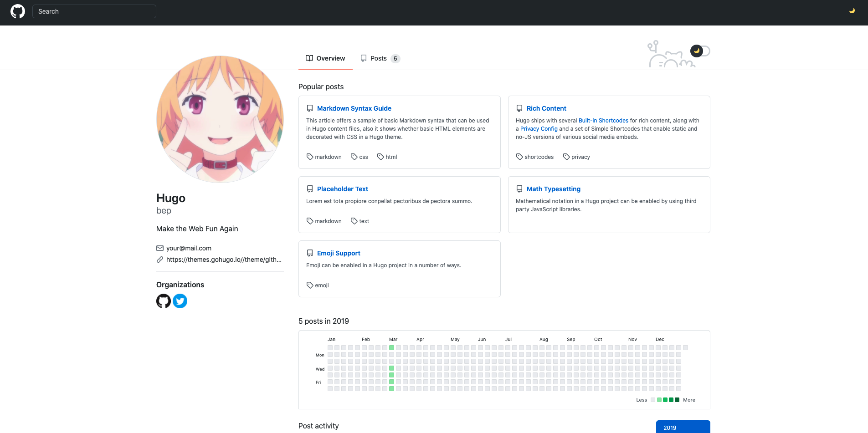
Task: Click the 'Popular posts' heading
Action: point(321,87)
